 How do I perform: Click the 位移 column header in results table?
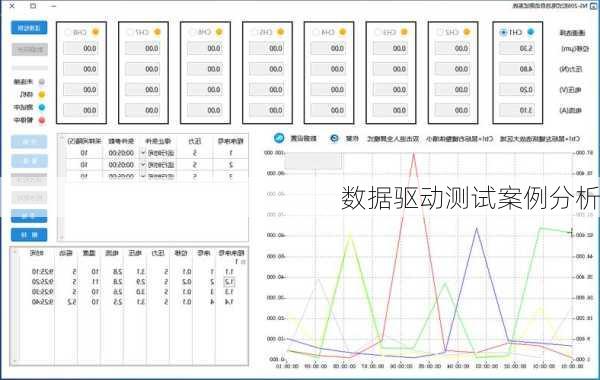[181, 253]
